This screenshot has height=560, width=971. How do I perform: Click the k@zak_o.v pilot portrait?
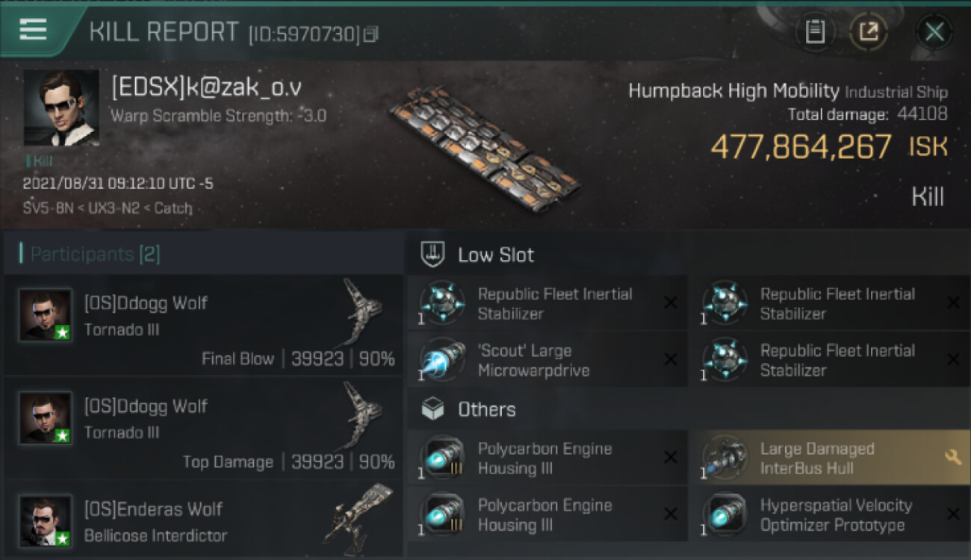tap(61, 108)
